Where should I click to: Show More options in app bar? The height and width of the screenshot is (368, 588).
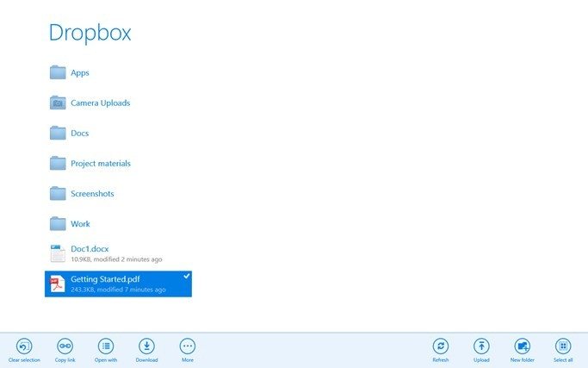point(188,346)
